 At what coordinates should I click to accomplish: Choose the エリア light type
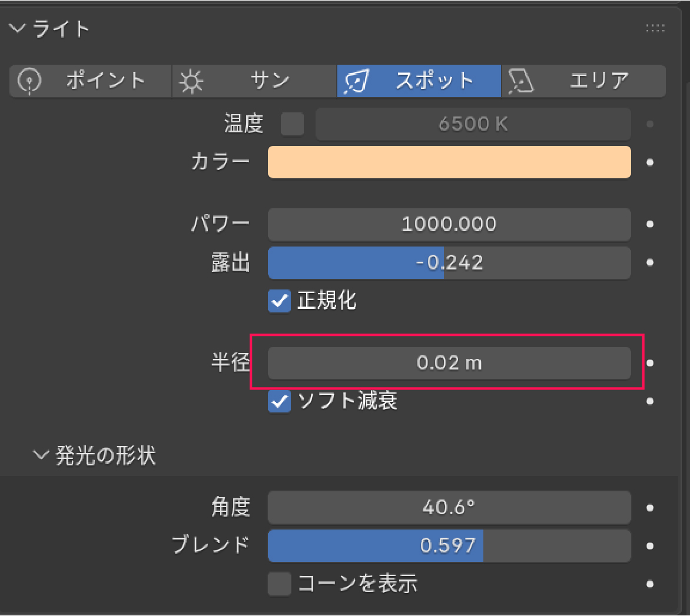tap(583, 81)
